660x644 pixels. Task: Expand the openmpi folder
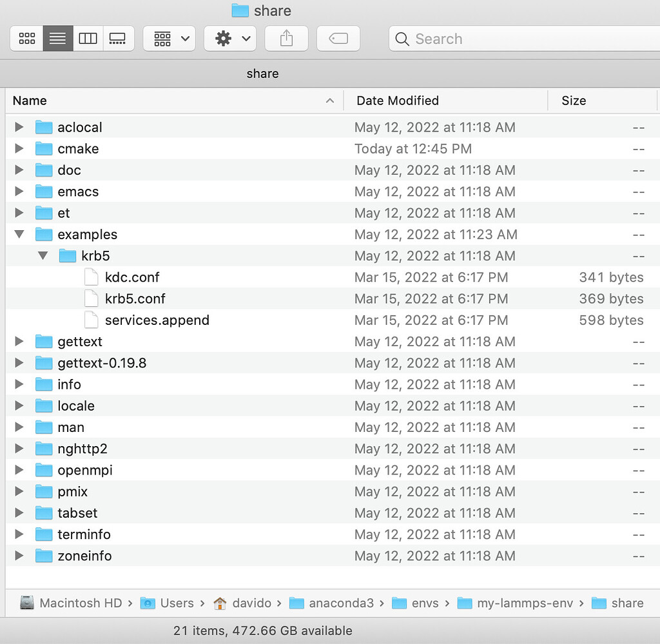[19, 470]
